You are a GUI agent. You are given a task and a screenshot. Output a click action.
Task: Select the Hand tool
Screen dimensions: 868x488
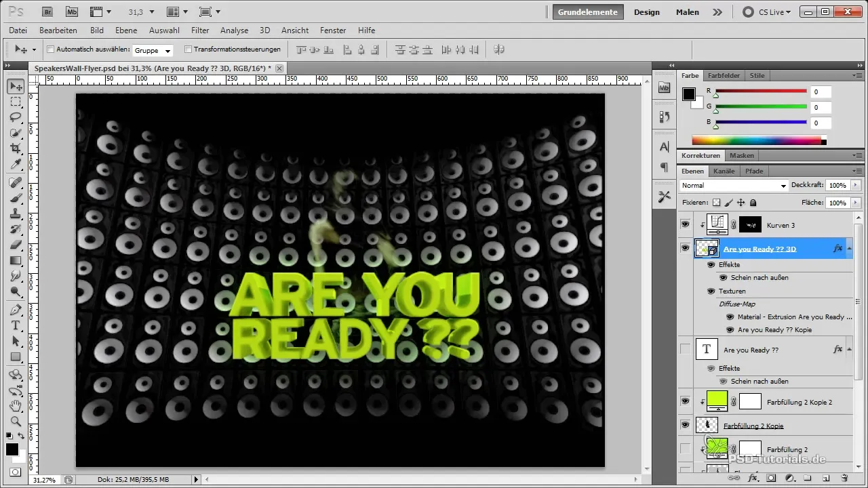[16, 406]
